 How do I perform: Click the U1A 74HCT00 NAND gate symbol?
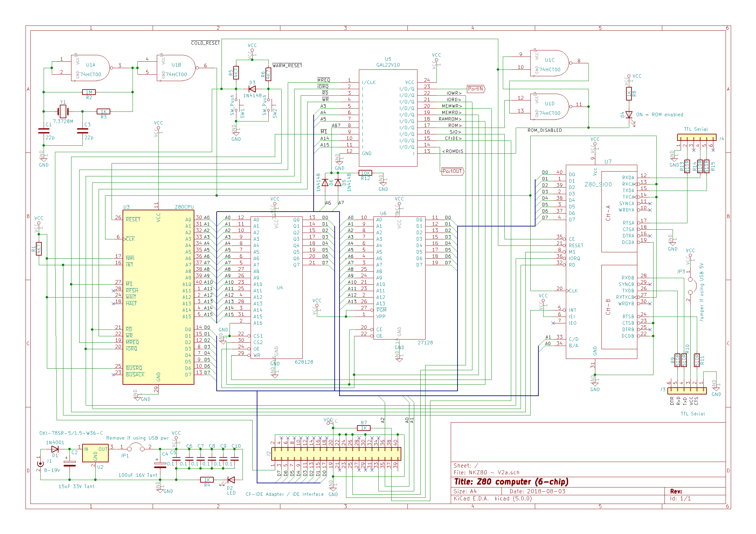90,68
